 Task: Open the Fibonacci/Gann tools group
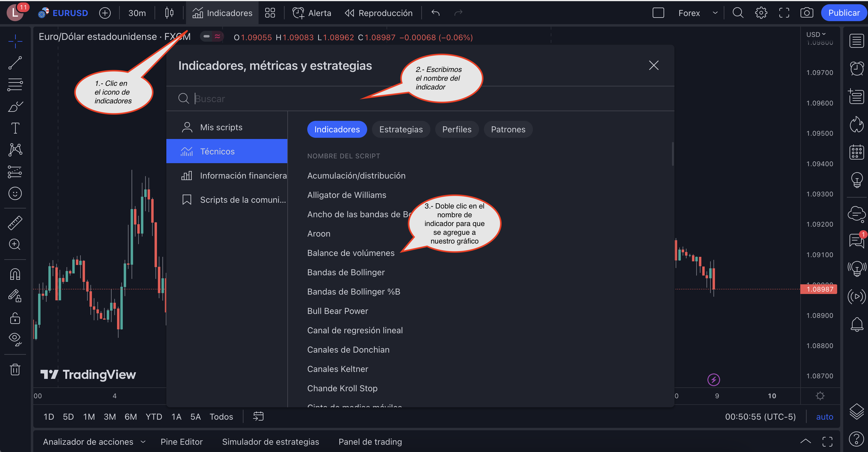(x=15, y=85)
